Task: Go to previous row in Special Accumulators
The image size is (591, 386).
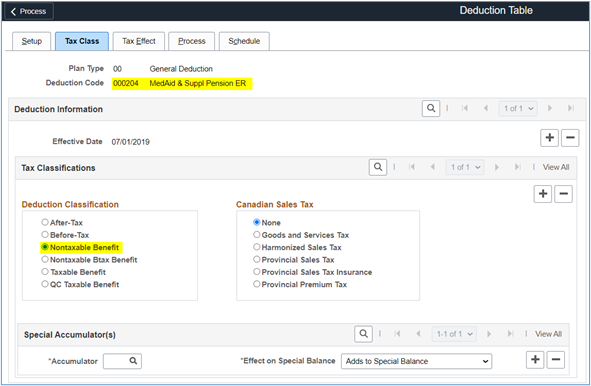Action: pos(418,334)
